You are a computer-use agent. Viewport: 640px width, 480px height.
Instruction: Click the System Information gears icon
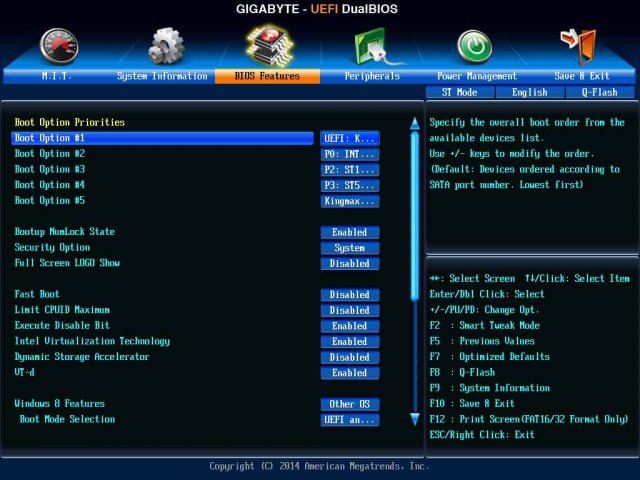(165, 45)
